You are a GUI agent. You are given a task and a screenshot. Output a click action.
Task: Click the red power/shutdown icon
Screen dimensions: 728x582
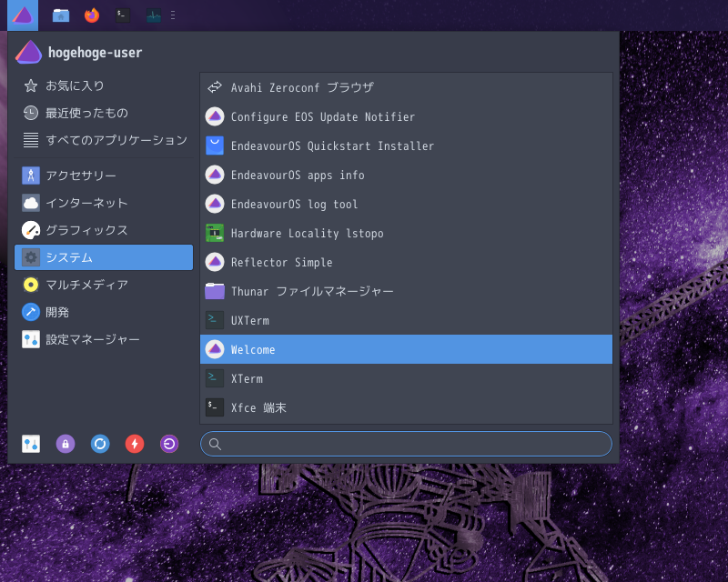135,444
